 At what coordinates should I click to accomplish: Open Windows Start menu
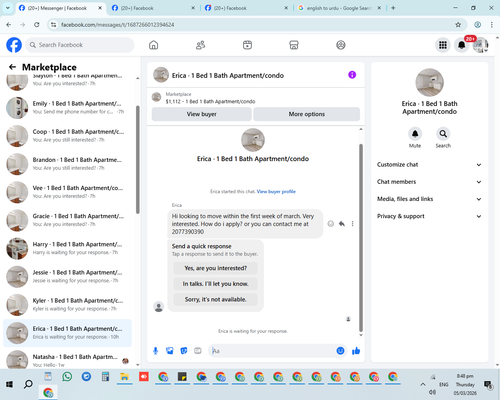click(x=9, y=384)
